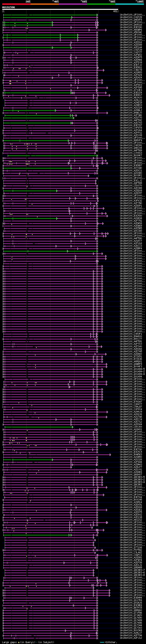146x644 pixels.
Task: Select label UniRef100_A2HHJ9
Action: click(x=131, y=412)
